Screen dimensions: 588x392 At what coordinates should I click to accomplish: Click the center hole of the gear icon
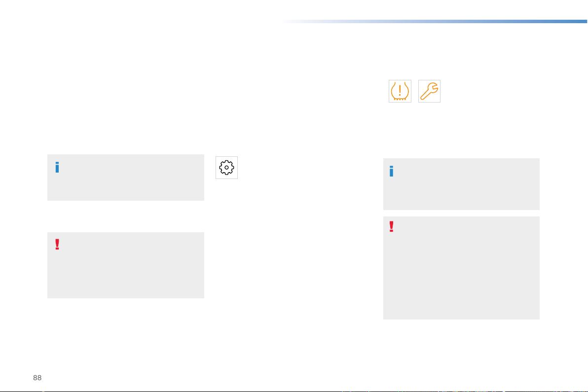[226, 168]
